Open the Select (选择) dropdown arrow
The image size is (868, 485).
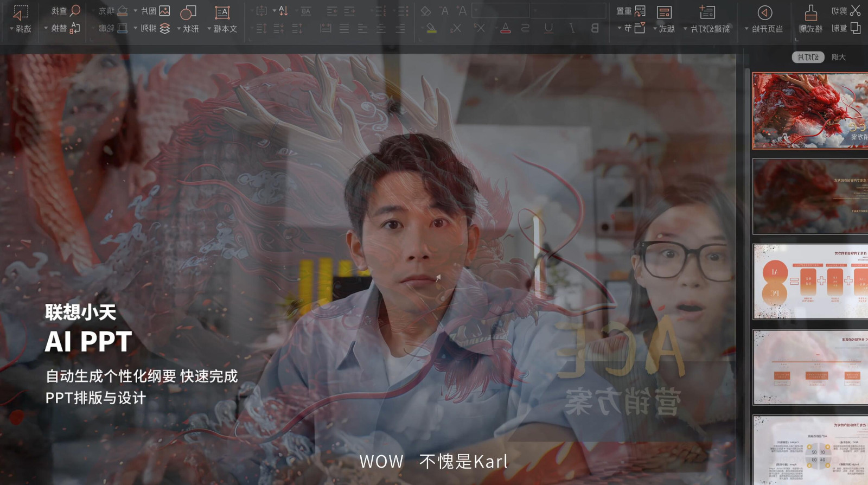point(11,29)
